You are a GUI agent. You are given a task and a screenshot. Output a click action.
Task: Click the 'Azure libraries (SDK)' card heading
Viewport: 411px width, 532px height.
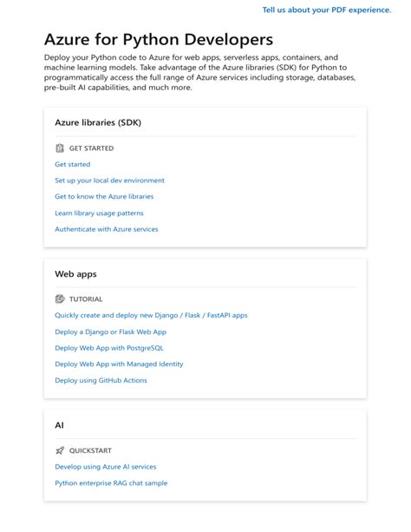(98, 122)
